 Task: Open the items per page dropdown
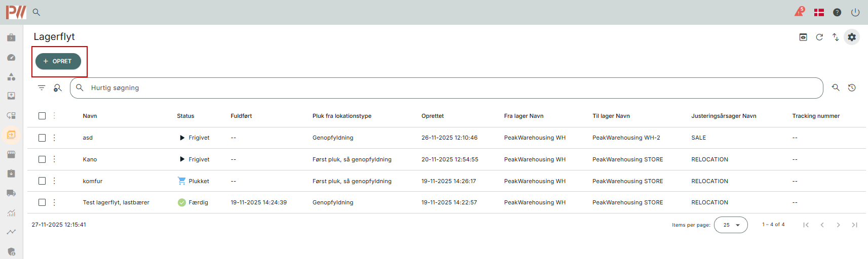(x=731, y=225)
